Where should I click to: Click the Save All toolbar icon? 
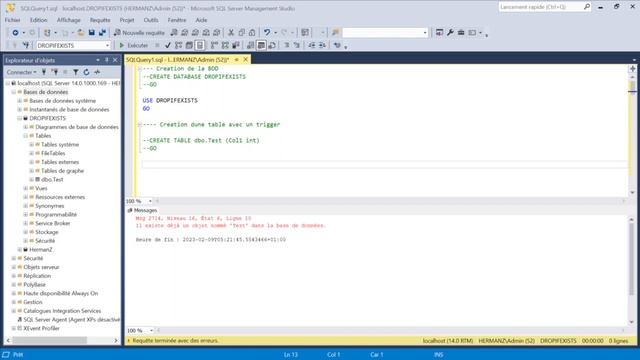click(x=102, y=33)
